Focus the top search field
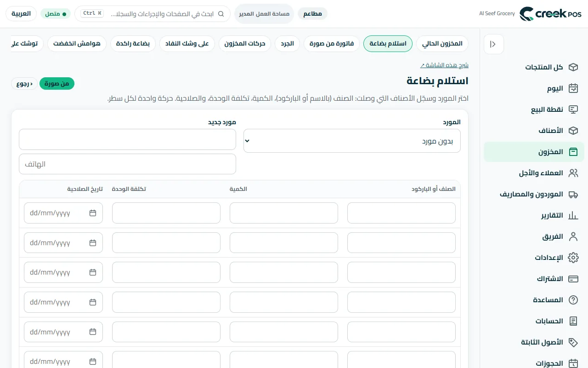588x368 pixels. [x=153, y=14]
